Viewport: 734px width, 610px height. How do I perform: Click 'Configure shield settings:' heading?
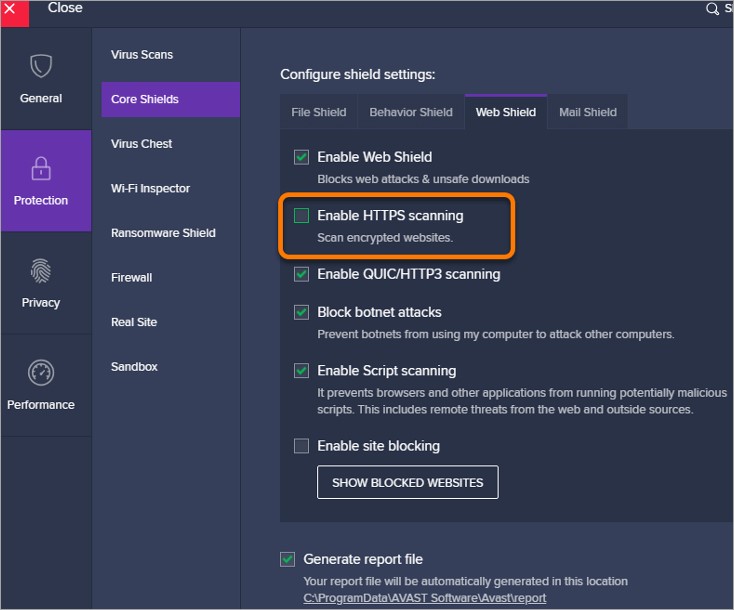pyautogui.click(x=358, y=74)
